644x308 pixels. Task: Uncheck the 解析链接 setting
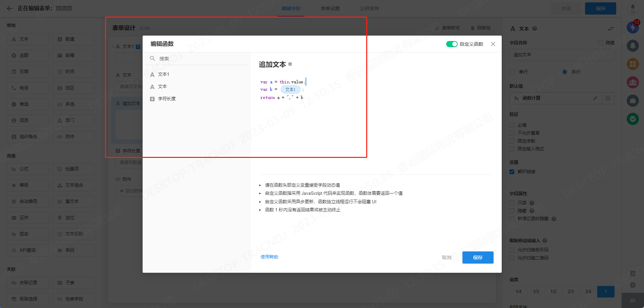(x=512, y=172)
